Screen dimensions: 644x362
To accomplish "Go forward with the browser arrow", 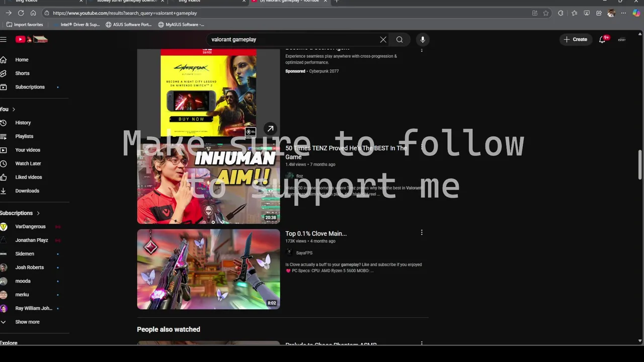I will coord(9,13).
